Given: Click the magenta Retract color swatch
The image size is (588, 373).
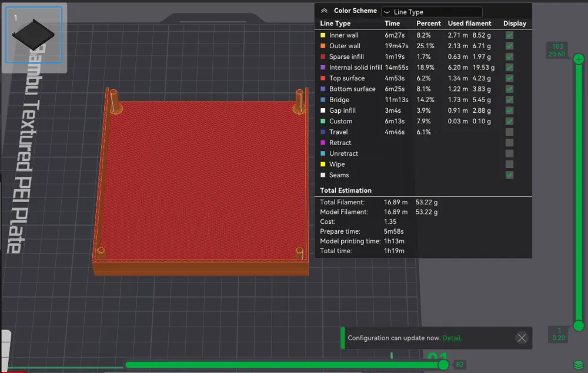Looking at the screenshot, I should point(323,143).
